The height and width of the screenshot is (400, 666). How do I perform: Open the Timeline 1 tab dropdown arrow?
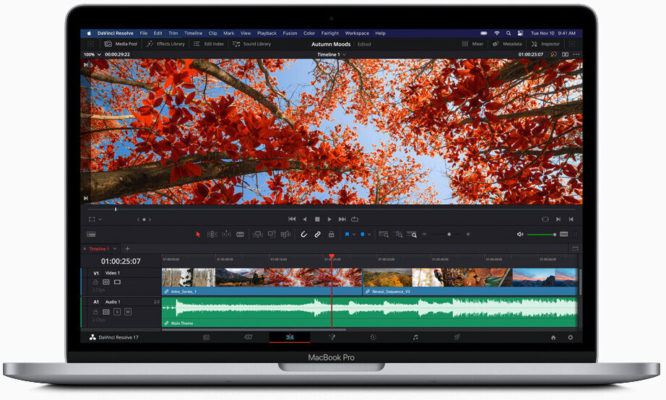115,249
